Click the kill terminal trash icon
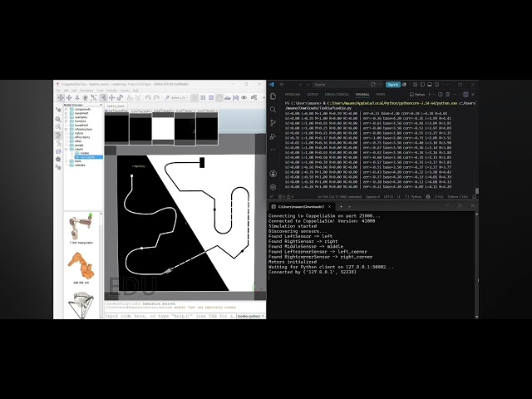The width and height of the screenshot is (532, 399). pos(447,94)
